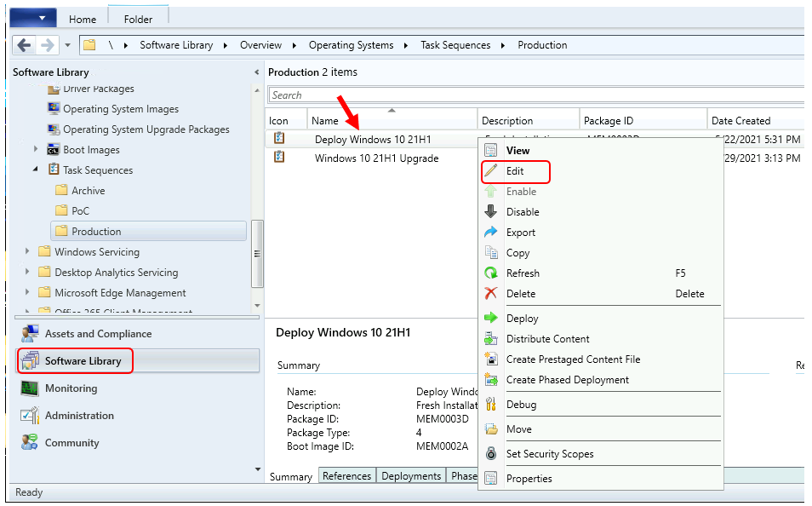This screenshot has height=506, width=812.
Task: Expand the Microsoft Edge Management node
Action: [x=27, y=292]
